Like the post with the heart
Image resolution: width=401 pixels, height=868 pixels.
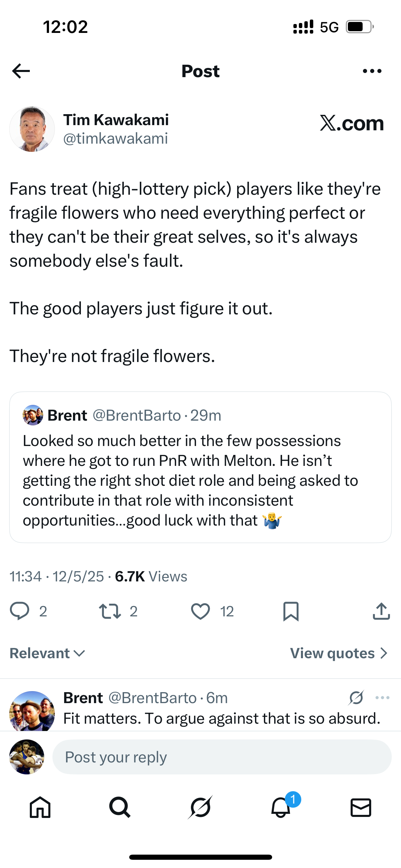pos(200,611)
